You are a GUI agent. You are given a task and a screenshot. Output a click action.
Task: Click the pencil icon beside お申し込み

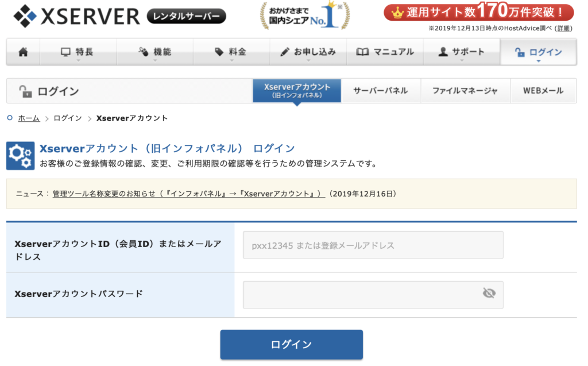[285, 52]
